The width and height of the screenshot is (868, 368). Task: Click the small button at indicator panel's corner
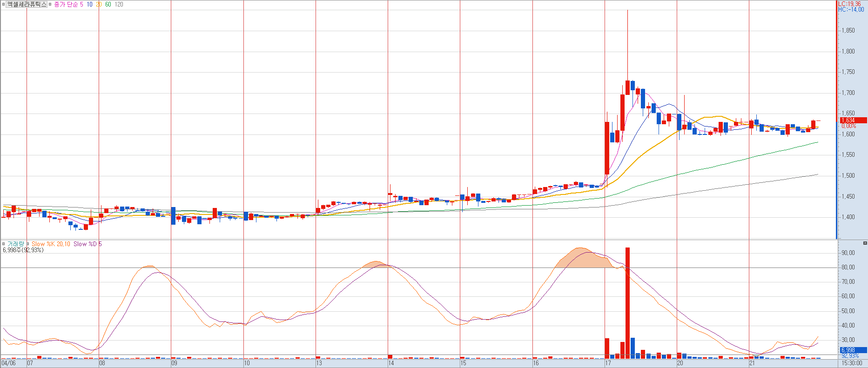click(865, 243)
